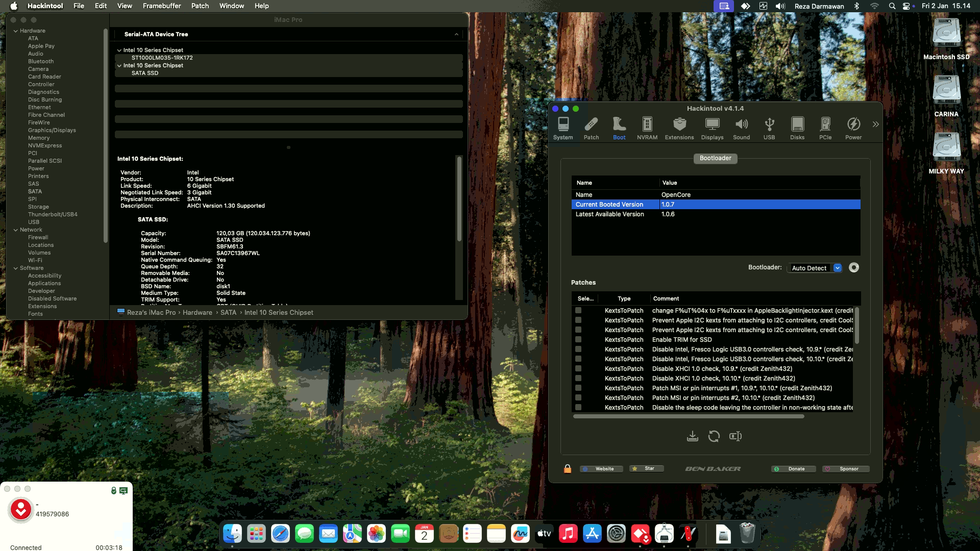Image resolution: width=980 pixels, height=551 pixels.
Task: Collapse the Network category in sidebar
Action: 16,230
